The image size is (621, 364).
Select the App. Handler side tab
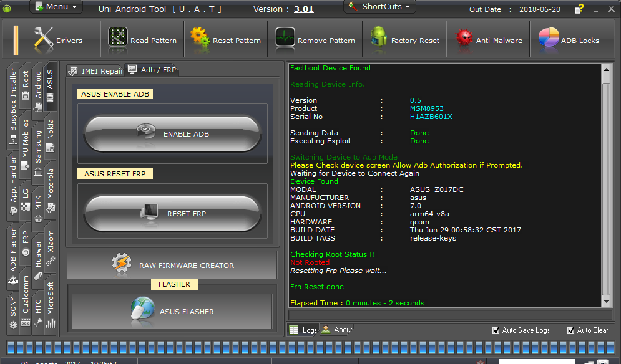coord(13,185)
